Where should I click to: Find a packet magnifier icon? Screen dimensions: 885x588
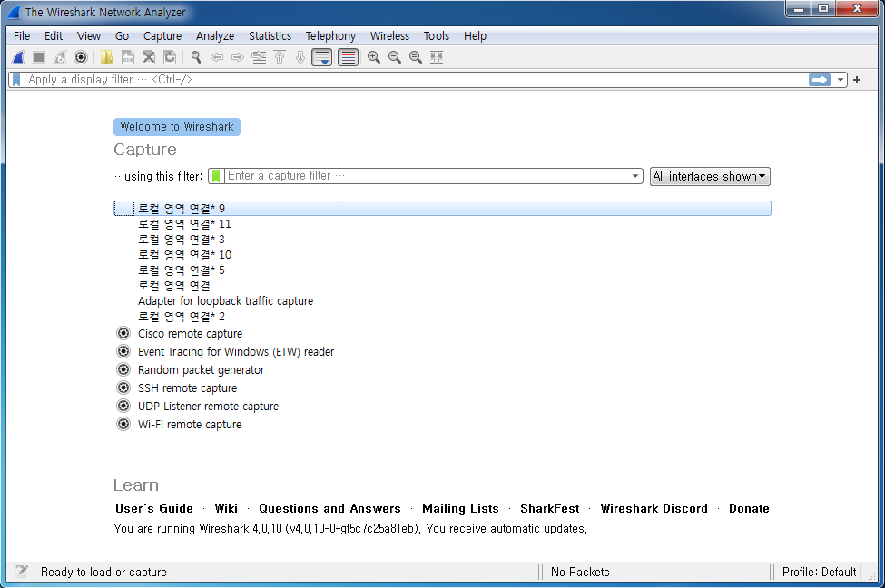(196, 57)
